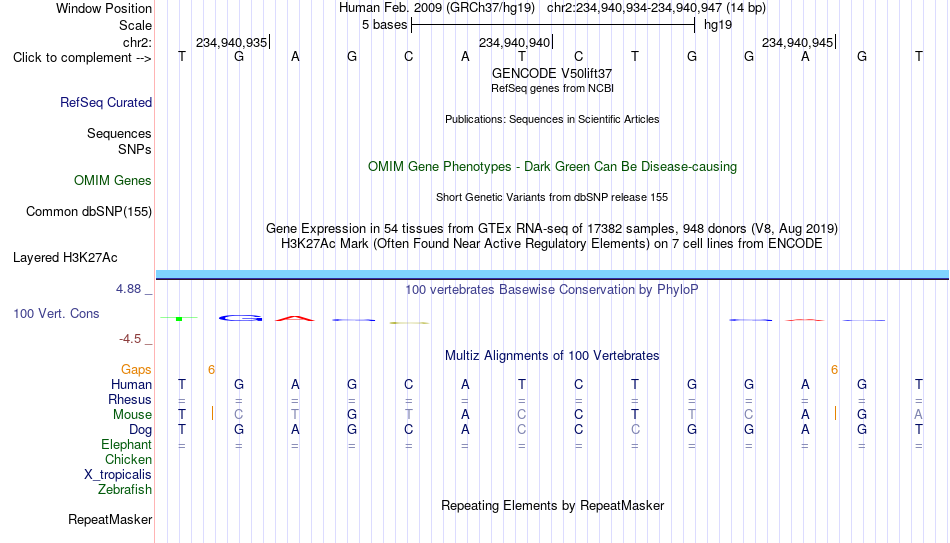Open 'Publications: Sequences in Scientific Articles' title

pyautogui.click(x=552, y=119)
